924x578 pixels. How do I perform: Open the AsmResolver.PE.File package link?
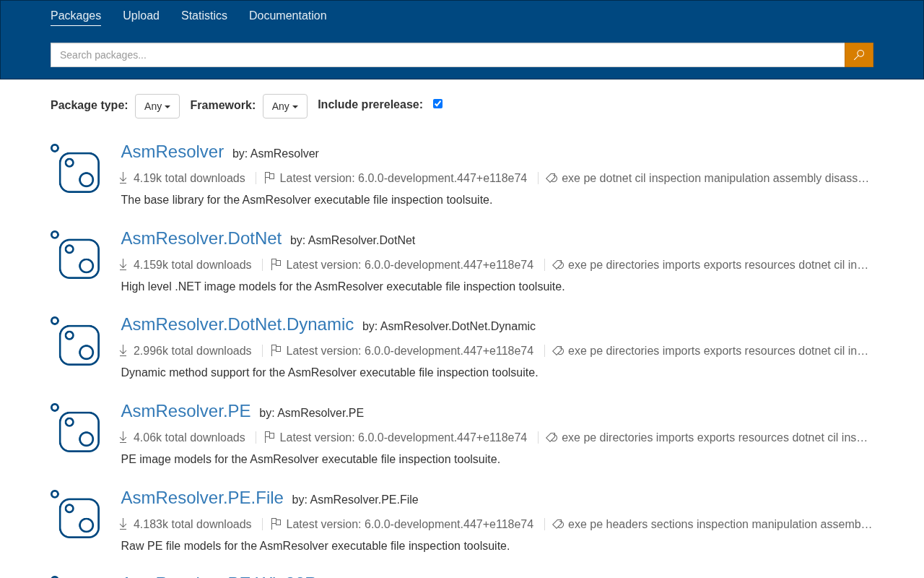tap(202, 498)
